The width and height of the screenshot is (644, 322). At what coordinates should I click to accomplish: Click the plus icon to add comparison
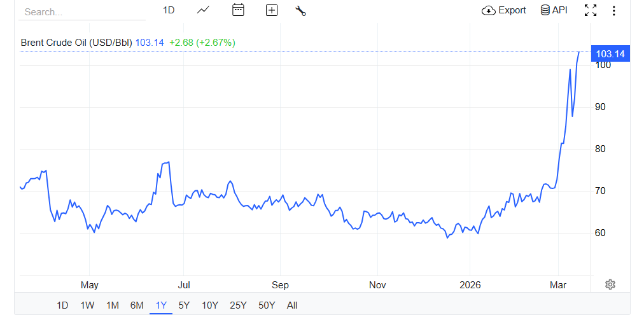[x=272, y=10]
